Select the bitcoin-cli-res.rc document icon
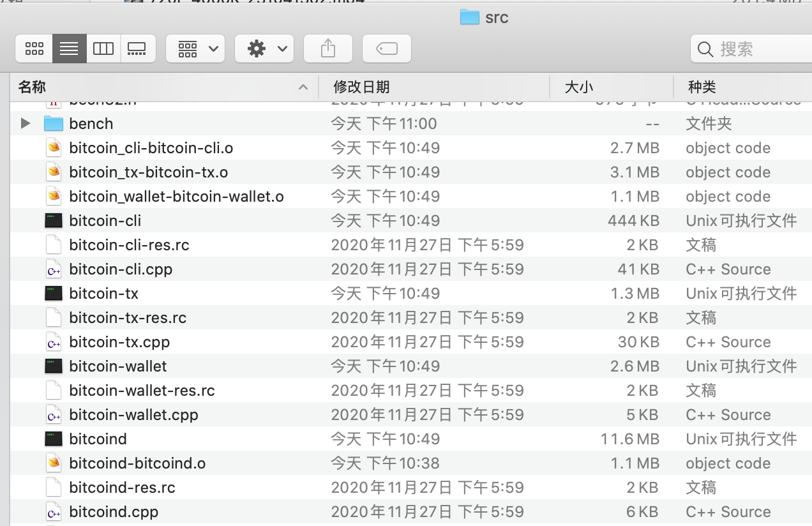Image resolution: width=812 pixels, height=526 pixels. (54, 245)
